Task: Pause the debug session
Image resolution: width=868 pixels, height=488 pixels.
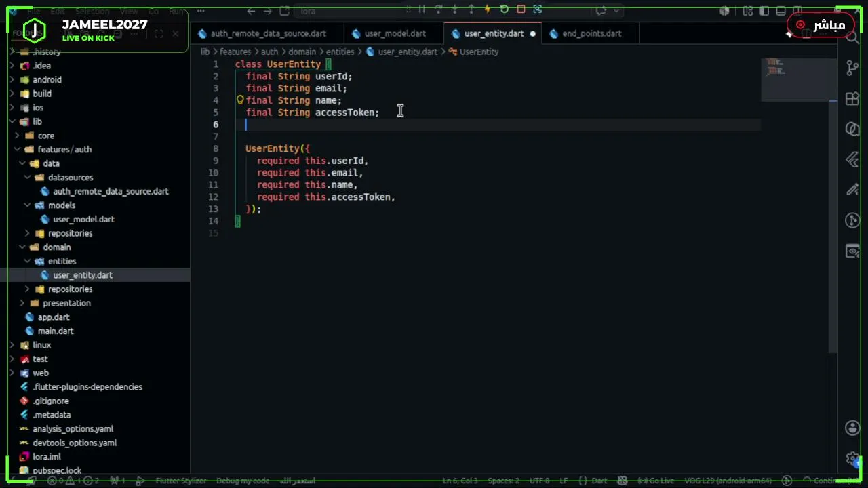Action: [422, 9]
